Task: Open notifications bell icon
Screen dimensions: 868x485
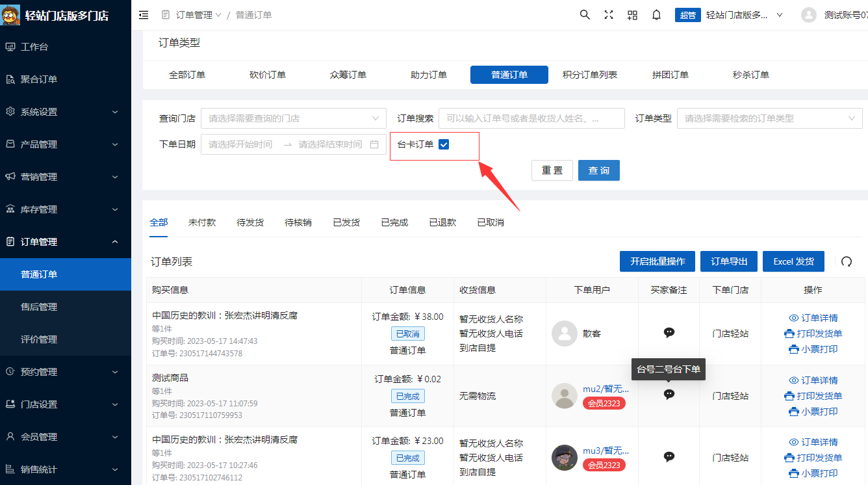Action: (656, 15)
